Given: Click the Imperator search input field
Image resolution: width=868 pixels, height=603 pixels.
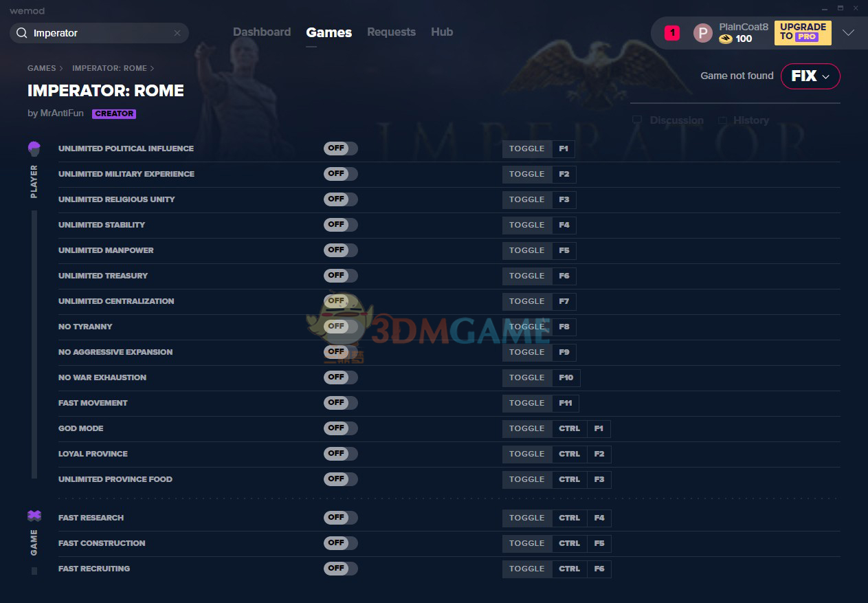Looking at the screenshot, I should coord(100,33).
